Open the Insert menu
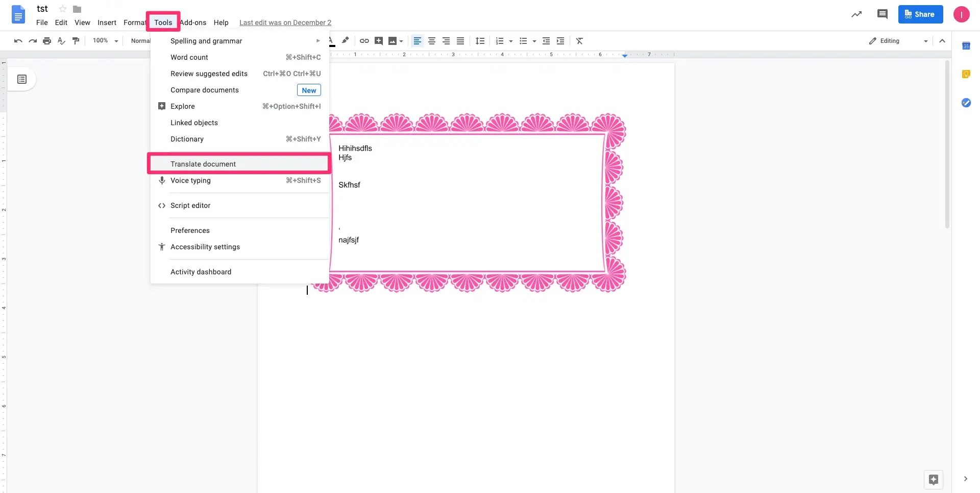The image size is (980, 493). (107, 22)
